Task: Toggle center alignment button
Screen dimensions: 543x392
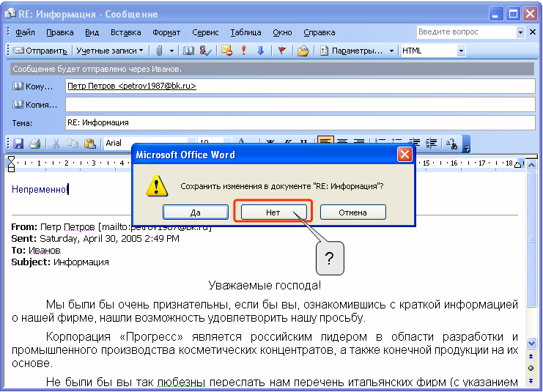Action: click(x=342, y=141)
